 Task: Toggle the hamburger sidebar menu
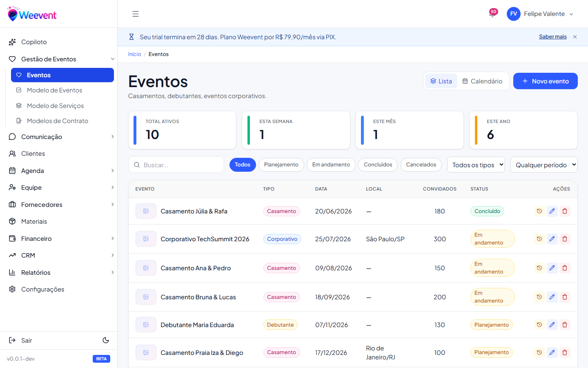136,14
